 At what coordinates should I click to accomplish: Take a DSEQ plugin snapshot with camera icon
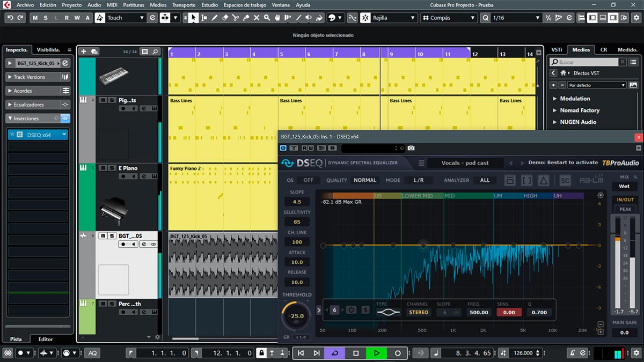(x=411, y=148)
